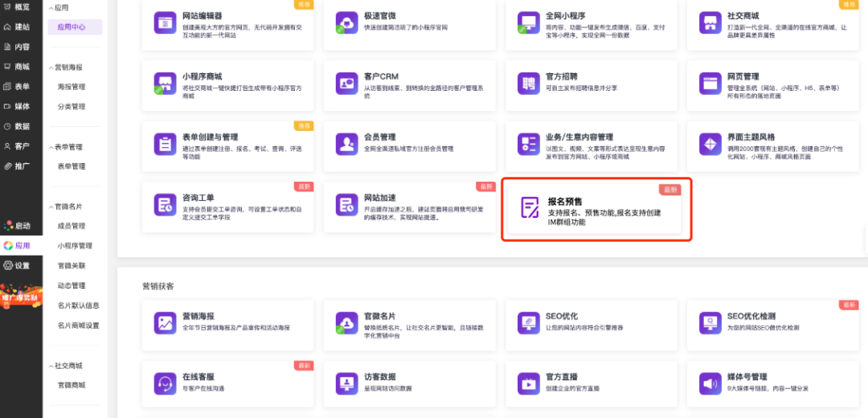Click the 海报管理 sidebar link
The width and height of the screenshot is (868, 418).
pyautogui.click(x=72, y=87)
